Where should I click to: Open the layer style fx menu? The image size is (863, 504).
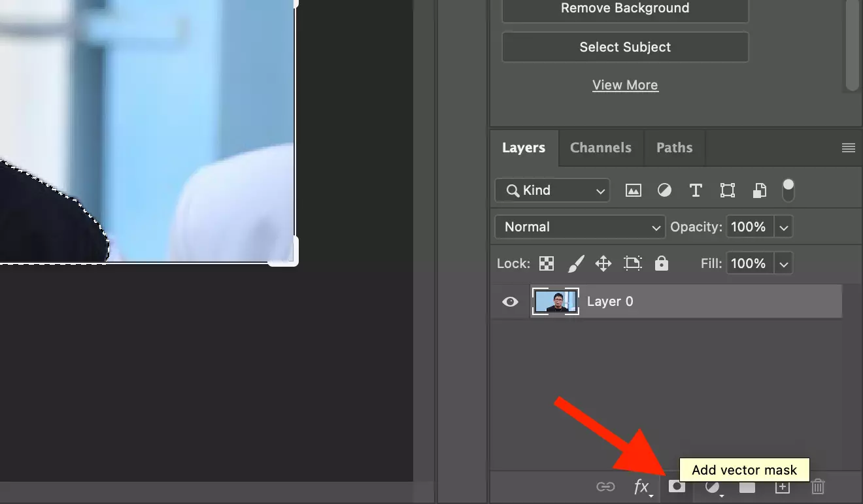(641, 486)
